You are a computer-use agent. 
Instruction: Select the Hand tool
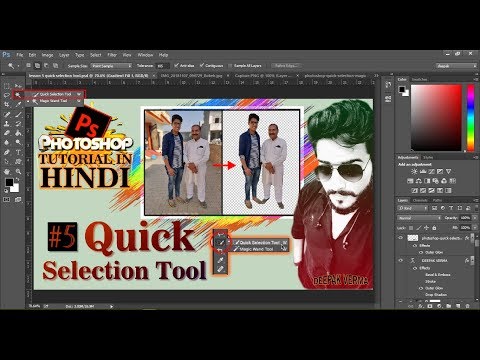(x=6, y=172)
